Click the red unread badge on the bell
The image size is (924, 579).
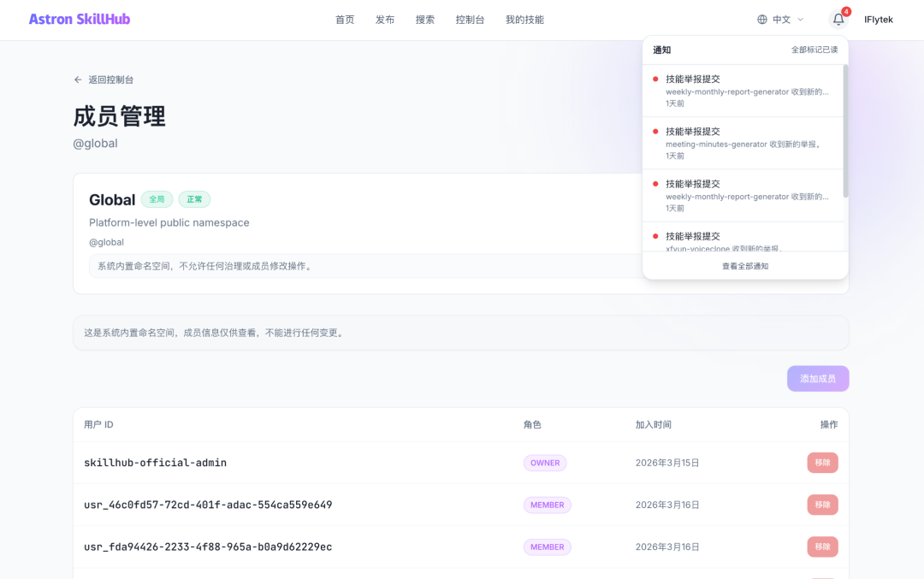point(846,12)
